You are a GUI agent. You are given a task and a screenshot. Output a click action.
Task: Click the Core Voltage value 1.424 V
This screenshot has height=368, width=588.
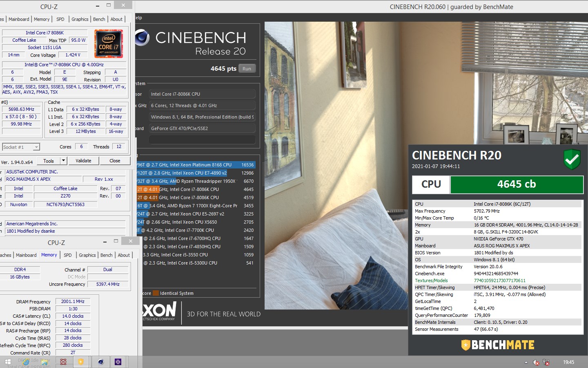[x=73, y=55]
